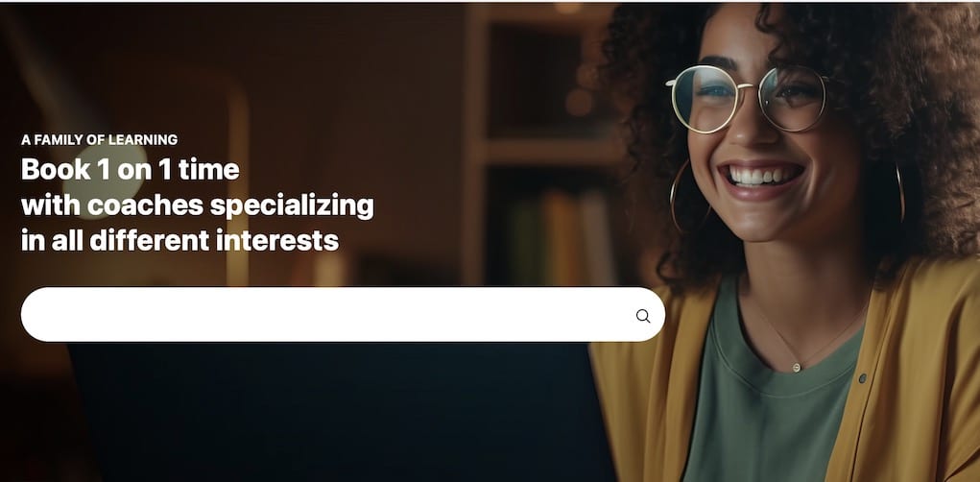980x482 pixels.
Task: Click the dark laptop lid below search bar
Action: (x=338, y=413)
